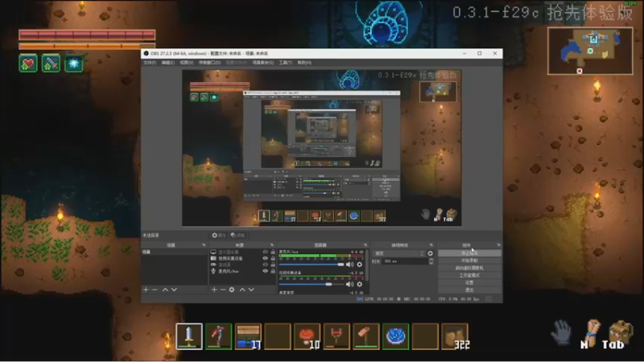
Task: Mute the second mixer audio track
Action: point(350,284)
